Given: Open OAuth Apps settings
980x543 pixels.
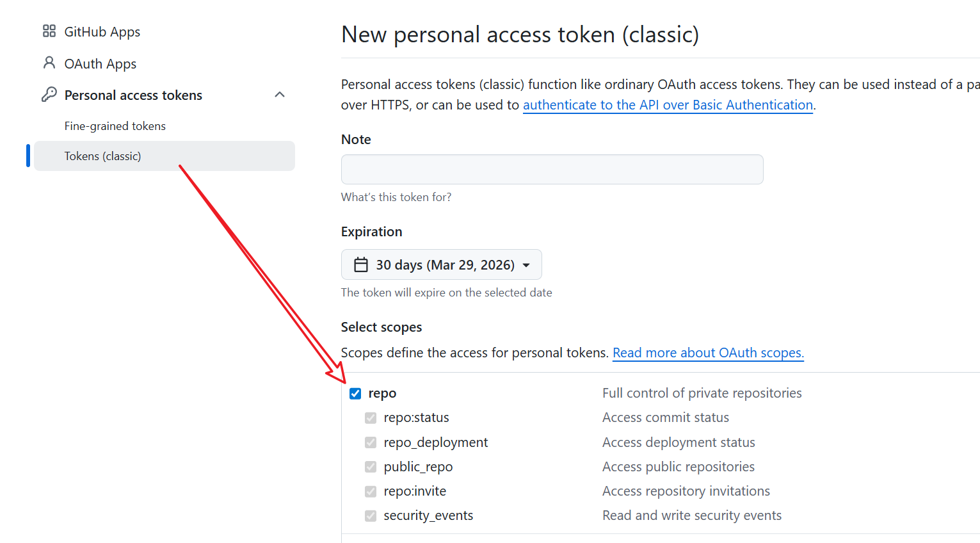Looking at the screenshot, I should [x=99, y=63].
